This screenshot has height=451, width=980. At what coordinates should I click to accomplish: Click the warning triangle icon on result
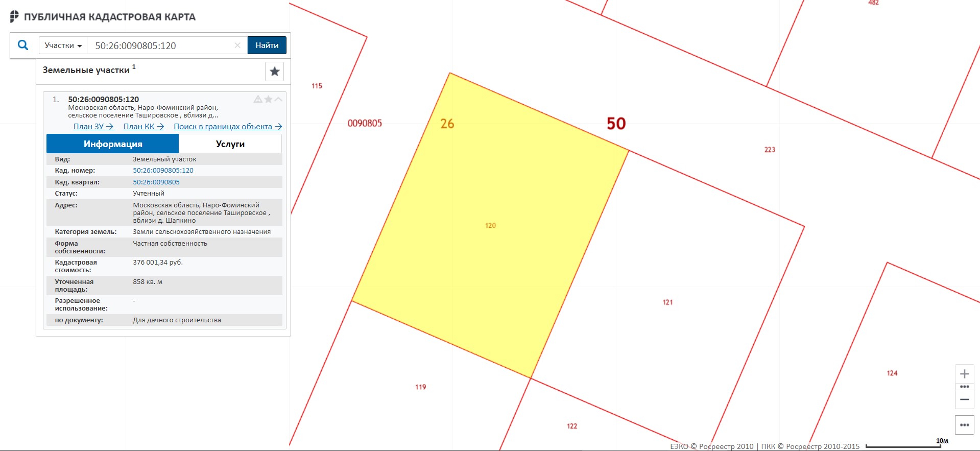tap(258, 99)
